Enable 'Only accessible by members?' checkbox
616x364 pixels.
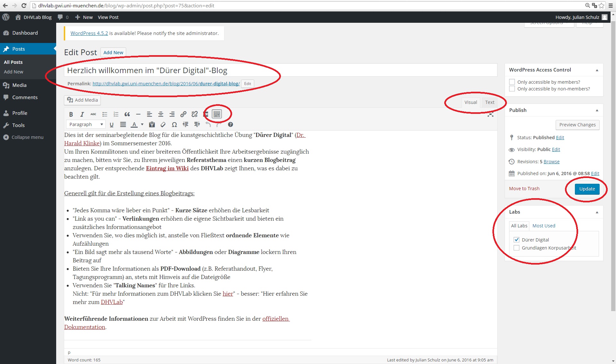point(512,82)
